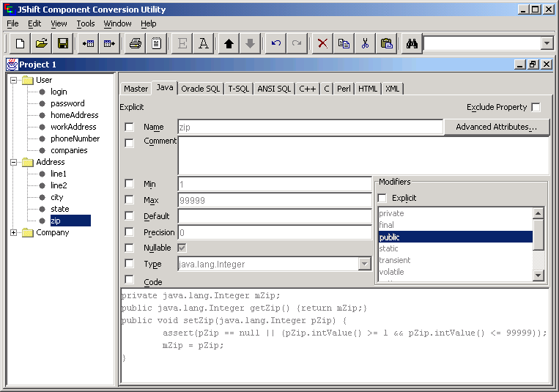
Task: Check the explicit box beside Max
Action: tap(129, 199)
